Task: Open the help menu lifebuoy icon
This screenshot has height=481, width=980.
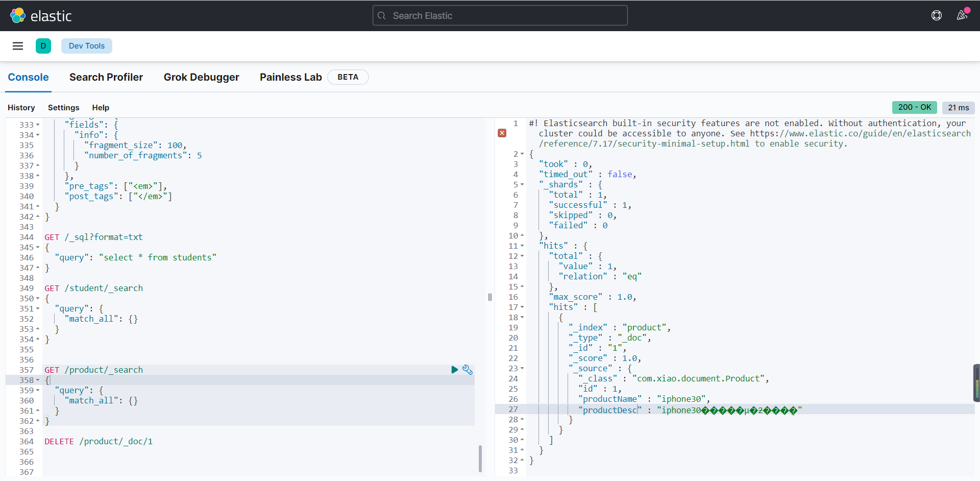Action: [x=937, y=15]
